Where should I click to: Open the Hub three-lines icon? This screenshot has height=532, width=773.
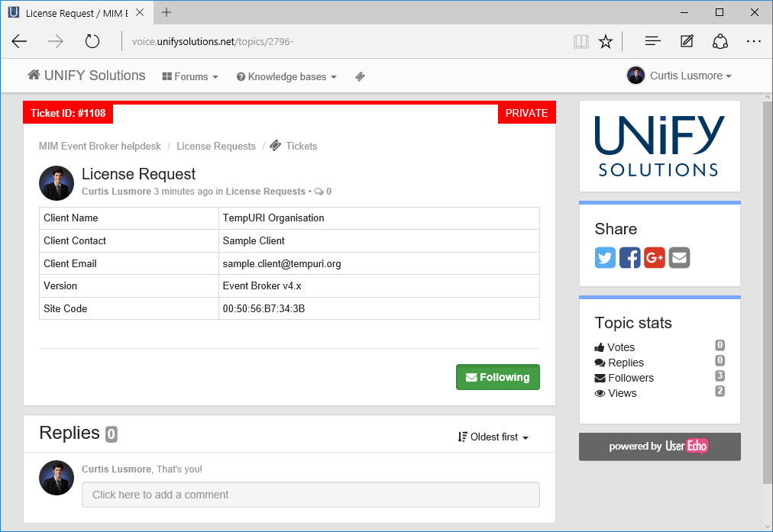pyautogui.click(x=653, y=41)
